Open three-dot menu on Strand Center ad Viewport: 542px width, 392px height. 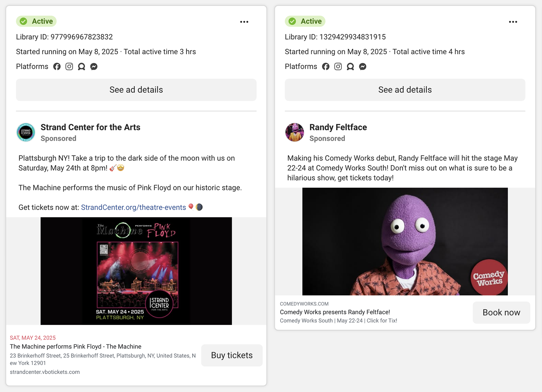[244, 22]
